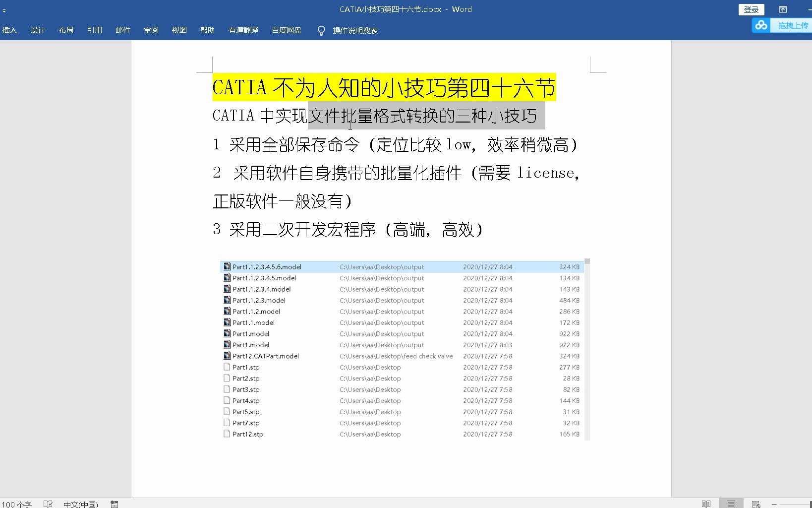Click the Baidu Netdisk cloud icon
The height and width of the screenshot is (508, 812).
(x=761, y=25)
